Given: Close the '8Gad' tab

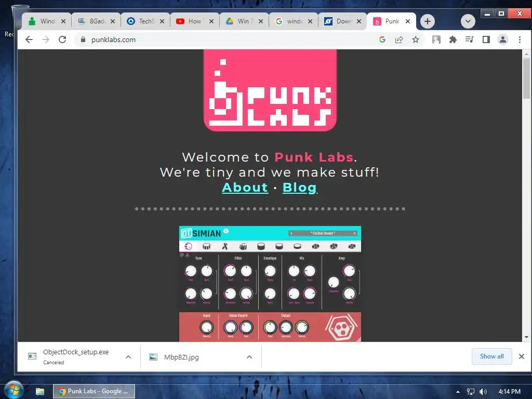Looking at the screenshot, I should [113, 21].
